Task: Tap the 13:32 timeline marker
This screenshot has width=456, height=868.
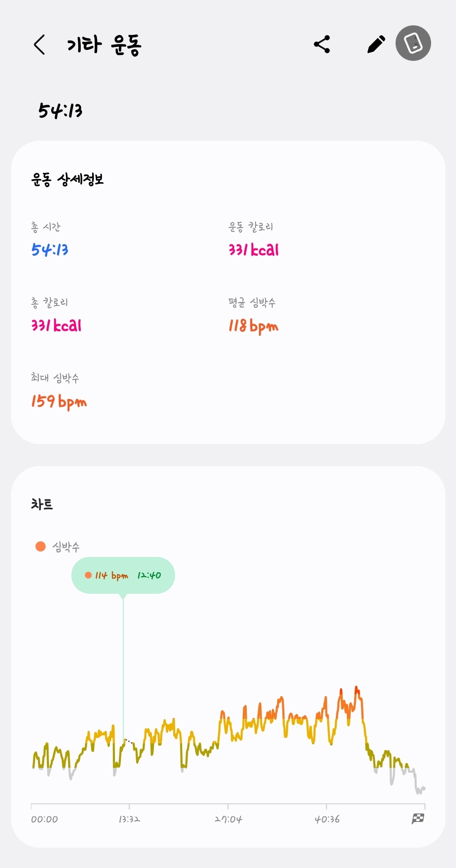Action: [129, 819]
